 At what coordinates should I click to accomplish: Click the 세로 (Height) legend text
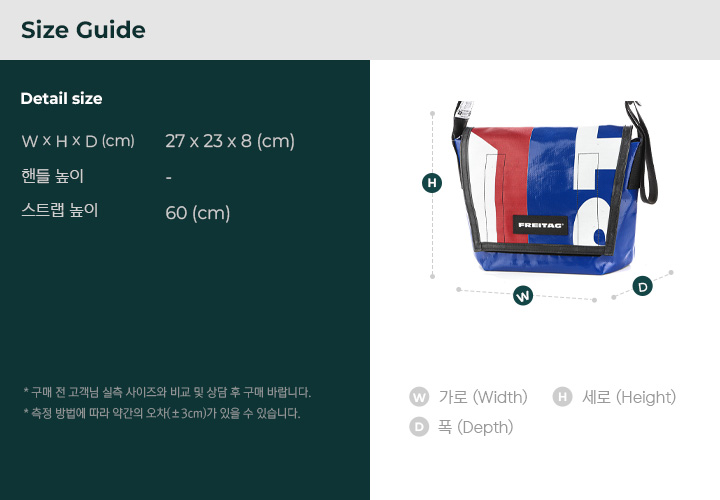tap(629, 397)
